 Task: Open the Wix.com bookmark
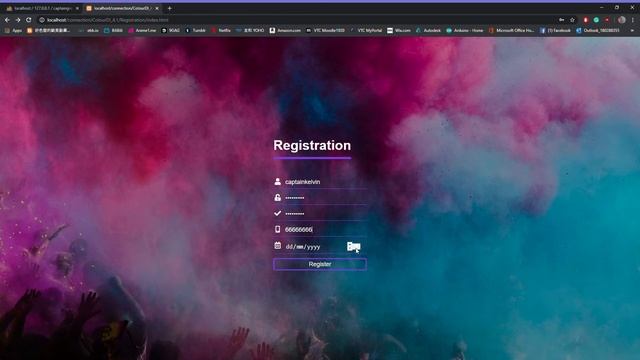(399, 30)
